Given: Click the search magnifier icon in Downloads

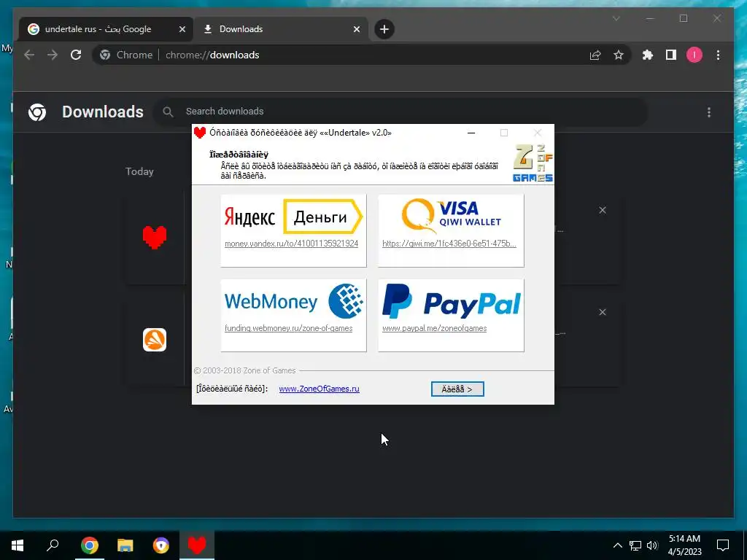Looking at the screenshot, I should pos(168,112).
